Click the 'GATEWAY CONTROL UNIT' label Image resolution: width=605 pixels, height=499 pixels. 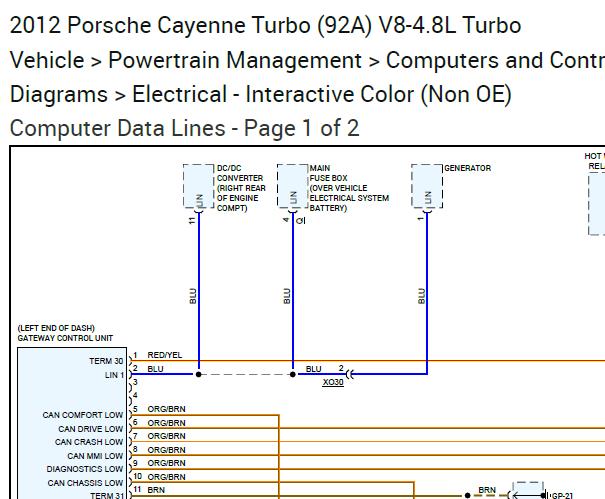click(65, 338)
